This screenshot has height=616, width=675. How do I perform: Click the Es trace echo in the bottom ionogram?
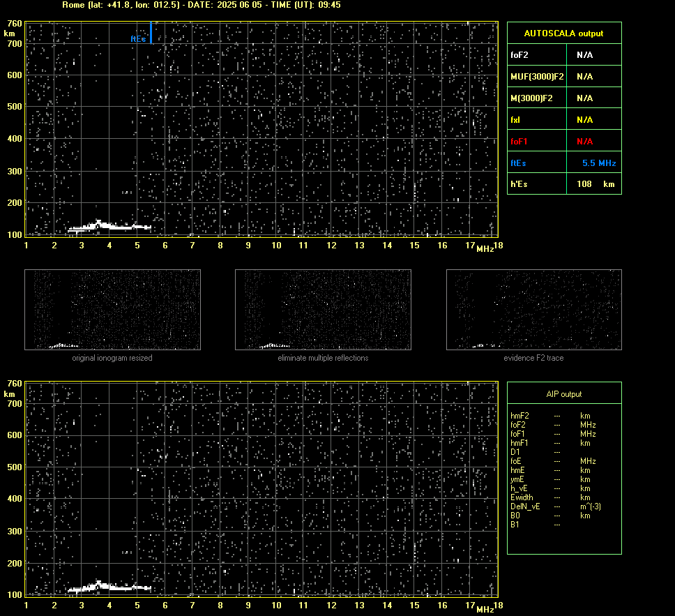tap(109, 587)
